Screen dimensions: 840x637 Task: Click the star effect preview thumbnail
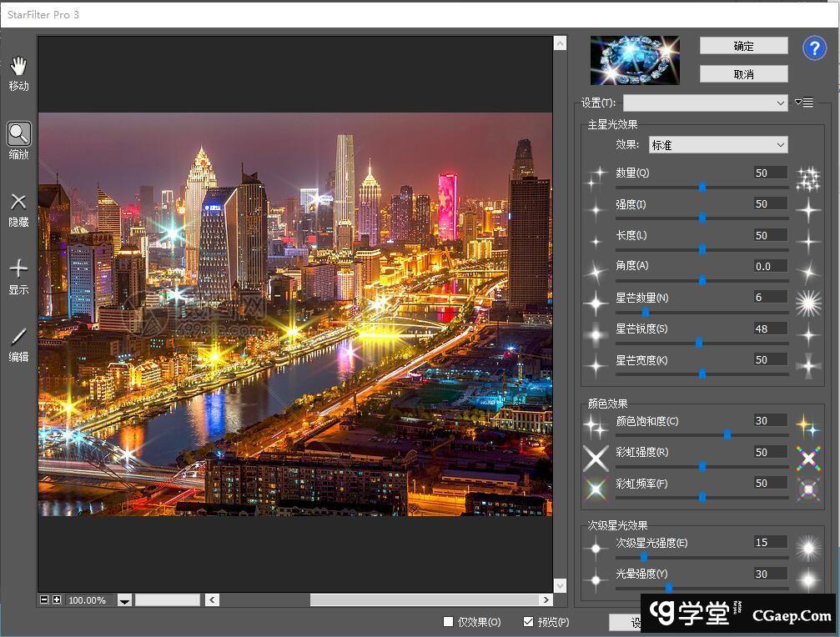pyautogui.click(x=635, y=60)
